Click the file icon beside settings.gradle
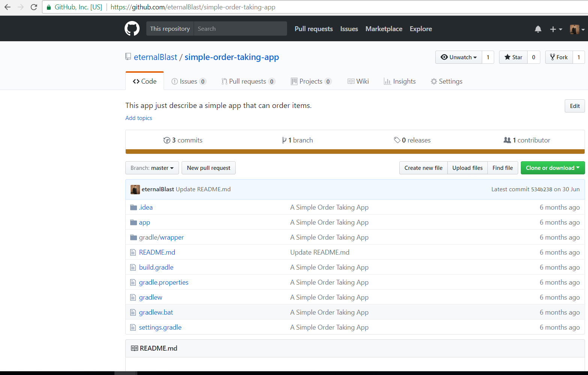The image size is (588, 375). [x=133, y=327]
